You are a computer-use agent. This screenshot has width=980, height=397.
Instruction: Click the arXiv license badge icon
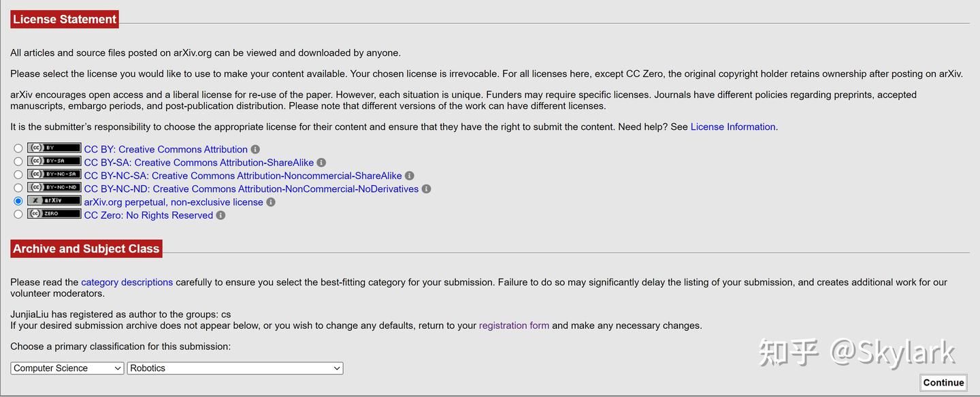(x=54, y=201)
